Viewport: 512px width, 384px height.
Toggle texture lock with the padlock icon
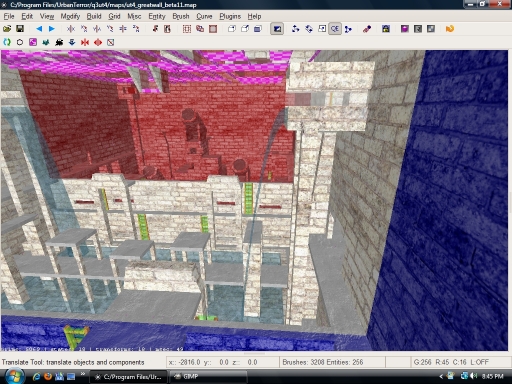pyautogui.click(x=386, y=29)
